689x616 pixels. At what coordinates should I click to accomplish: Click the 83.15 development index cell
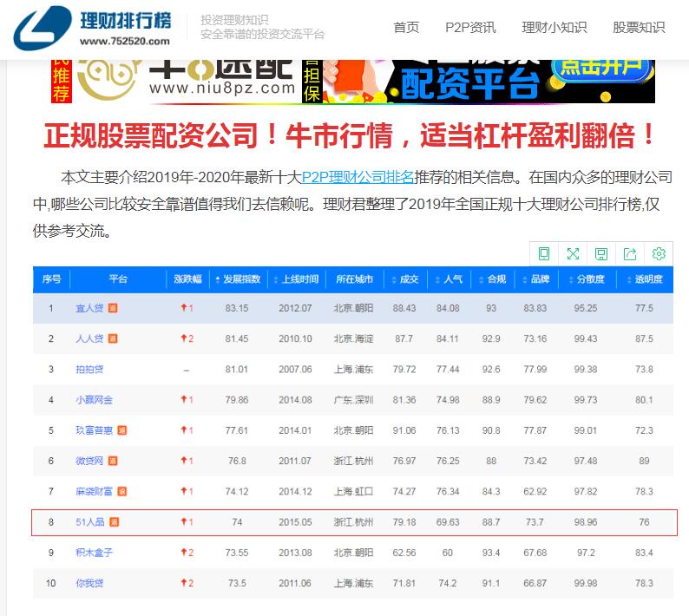coord(237,308)
